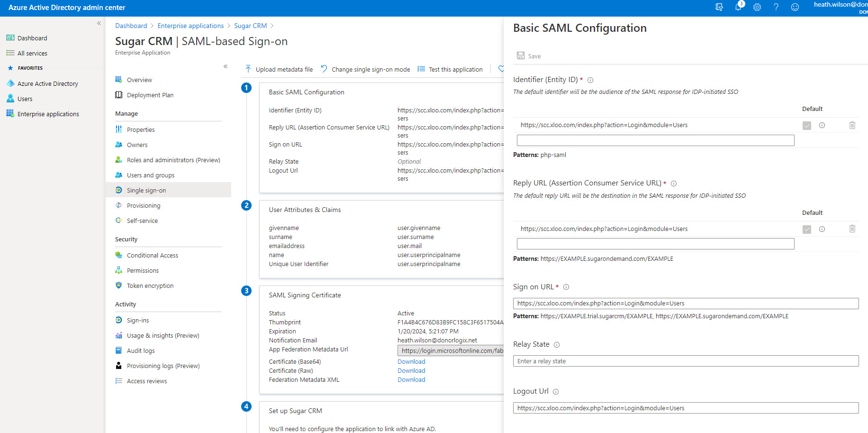
Task: Click the feedback smiley icon
Action: click(x=795, y=7)
